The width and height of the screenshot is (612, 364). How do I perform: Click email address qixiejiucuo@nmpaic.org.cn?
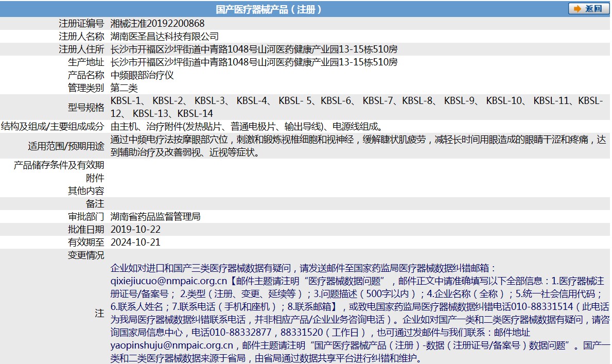[169, 281]
